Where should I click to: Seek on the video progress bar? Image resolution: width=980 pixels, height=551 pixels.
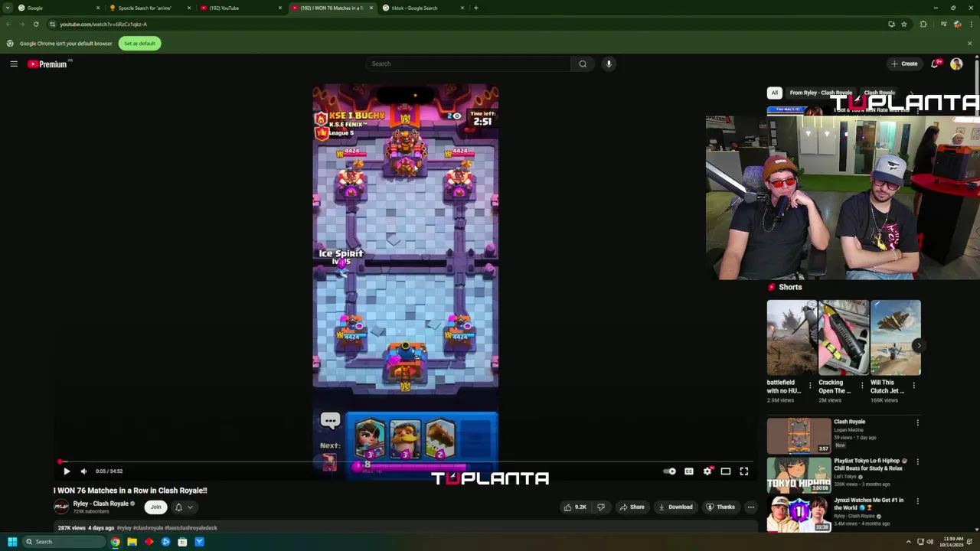coord(405,461)
